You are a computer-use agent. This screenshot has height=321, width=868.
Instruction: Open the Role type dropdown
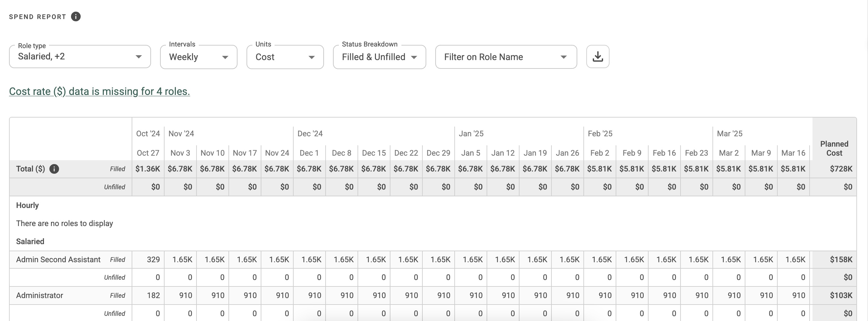click(79, 57)
